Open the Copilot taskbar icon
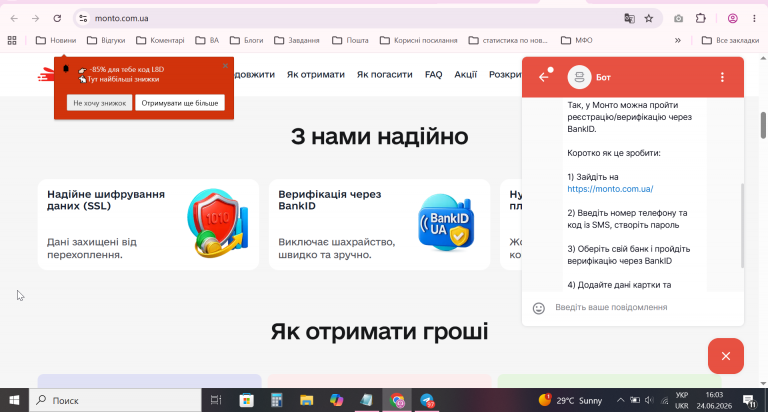The width and height of the screenshot is (768, 412). (336, 400)
